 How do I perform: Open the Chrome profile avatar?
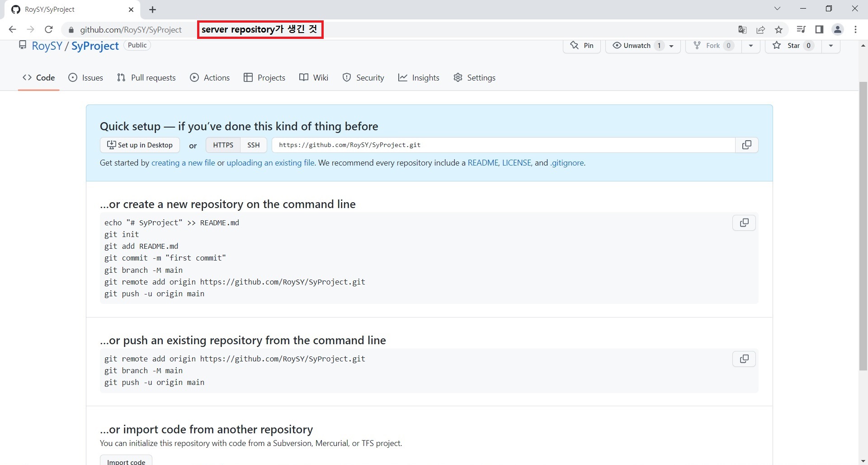[838, 29]
